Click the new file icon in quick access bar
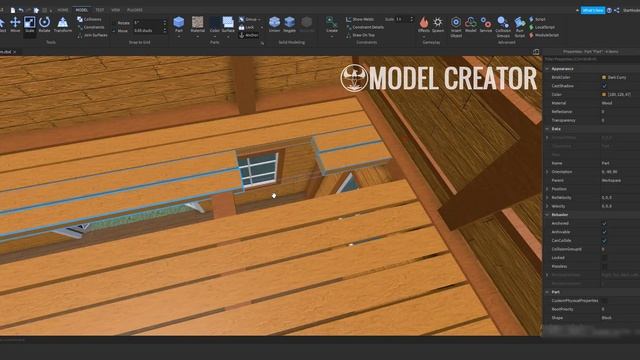Screen dimensions: 640x360 (13, 10)
